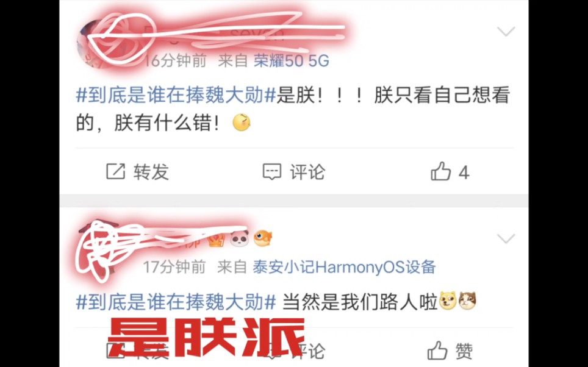Tap the goldfish badge icon beside username
The image size is (588, 367).
coord(262,238)
